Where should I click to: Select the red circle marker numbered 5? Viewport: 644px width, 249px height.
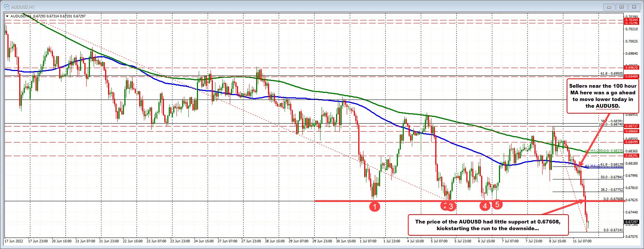[497, 204]
